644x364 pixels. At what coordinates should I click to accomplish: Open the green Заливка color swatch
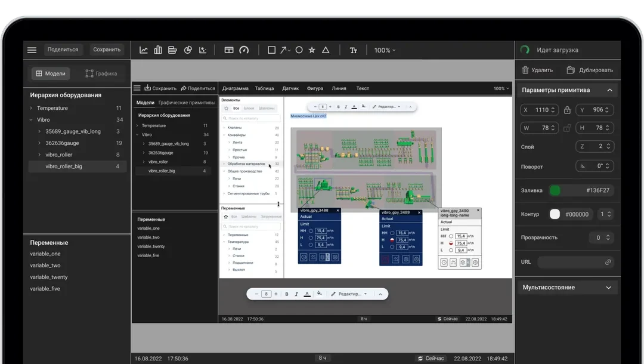[555, 190]
